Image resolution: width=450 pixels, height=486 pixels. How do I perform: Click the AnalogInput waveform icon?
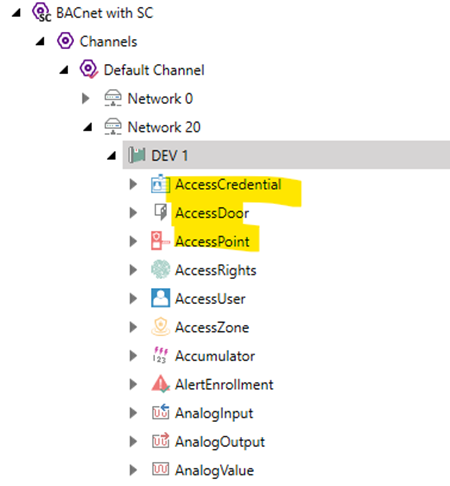(161, 412)
